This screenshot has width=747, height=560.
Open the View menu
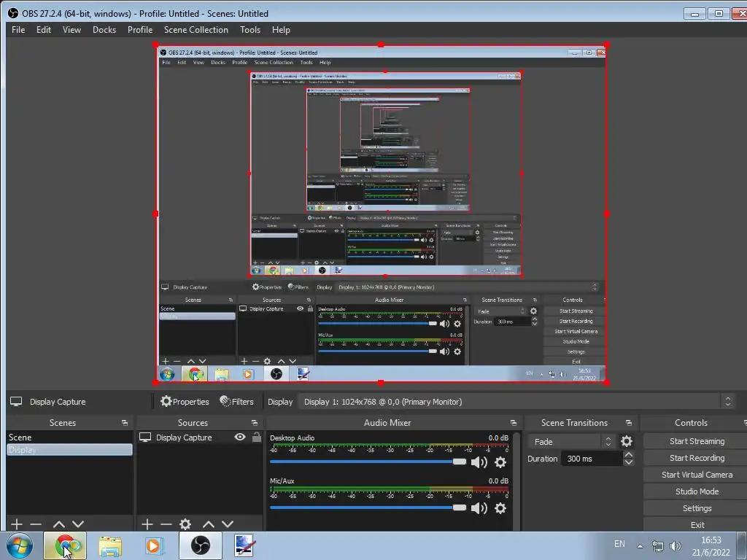coord(71,29)
